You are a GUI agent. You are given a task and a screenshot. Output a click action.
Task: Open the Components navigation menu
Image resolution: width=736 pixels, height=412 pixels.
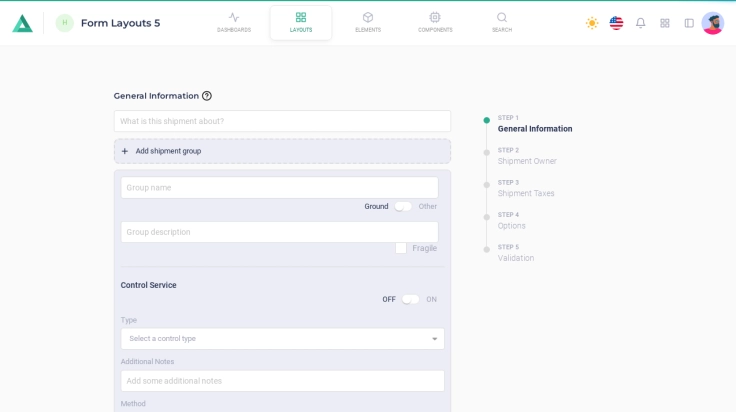pyautogui.click(x=435, y=22)
